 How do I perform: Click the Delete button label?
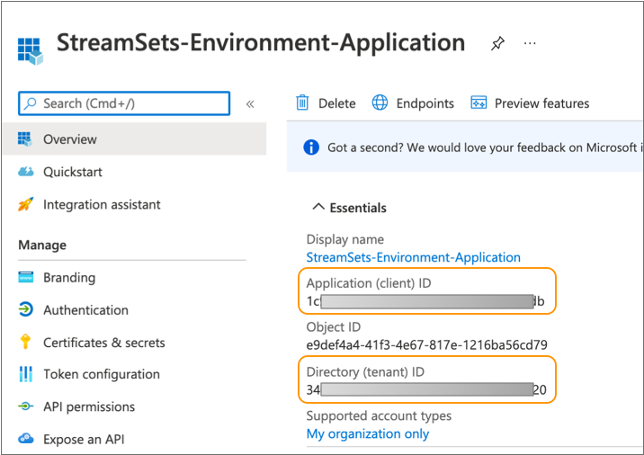tap(337, 103)
